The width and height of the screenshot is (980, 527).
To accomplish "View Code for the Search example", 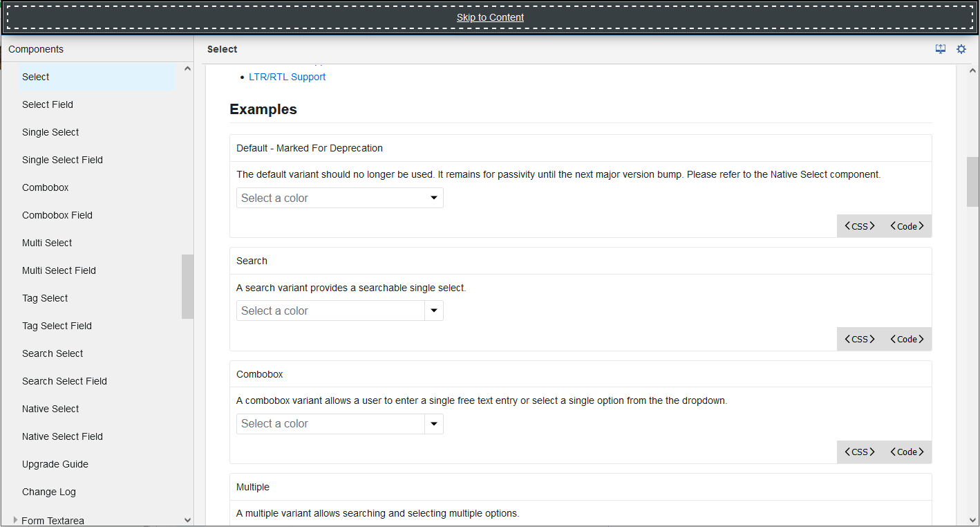I will [907, 339].
